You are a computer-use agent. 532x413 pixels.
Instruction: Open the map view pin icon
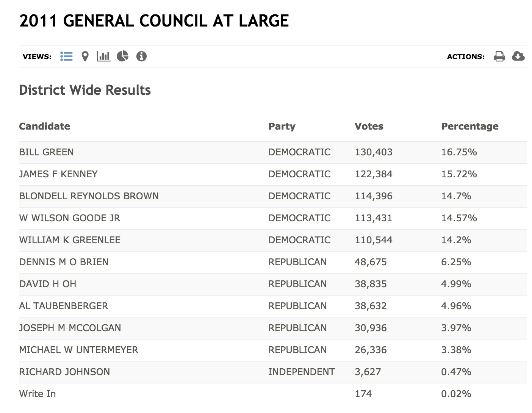[85, 56]
